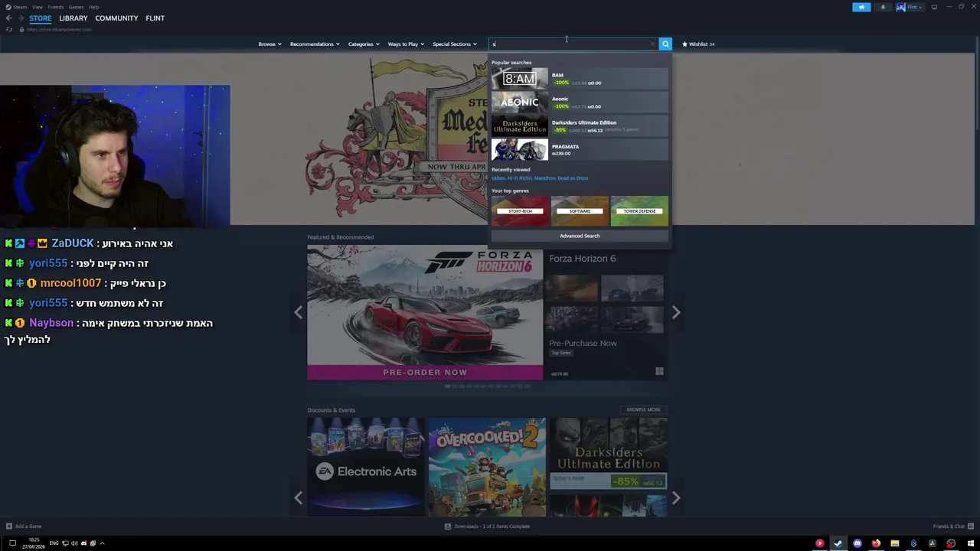Click the taskbar volume icon
The width and height of the screenshot is (980, 551).
click(x=74, y=543)
